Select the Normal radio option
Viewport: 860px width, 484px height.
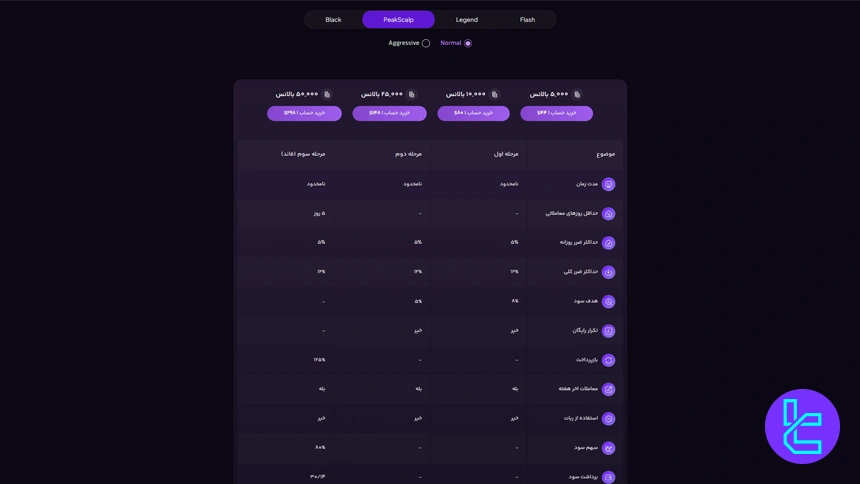click(467, 43)
